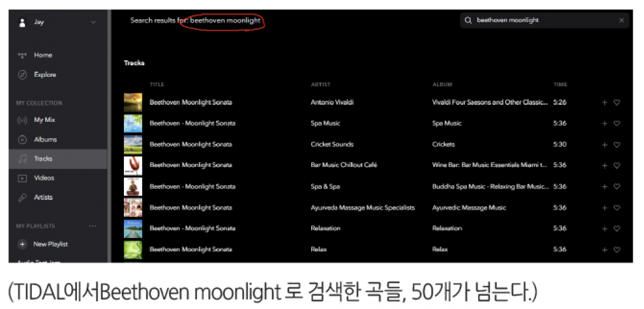This screenshot has height=309, width=644.
Task: Add Spa Music track with plus icon
Action: (604, 124)
